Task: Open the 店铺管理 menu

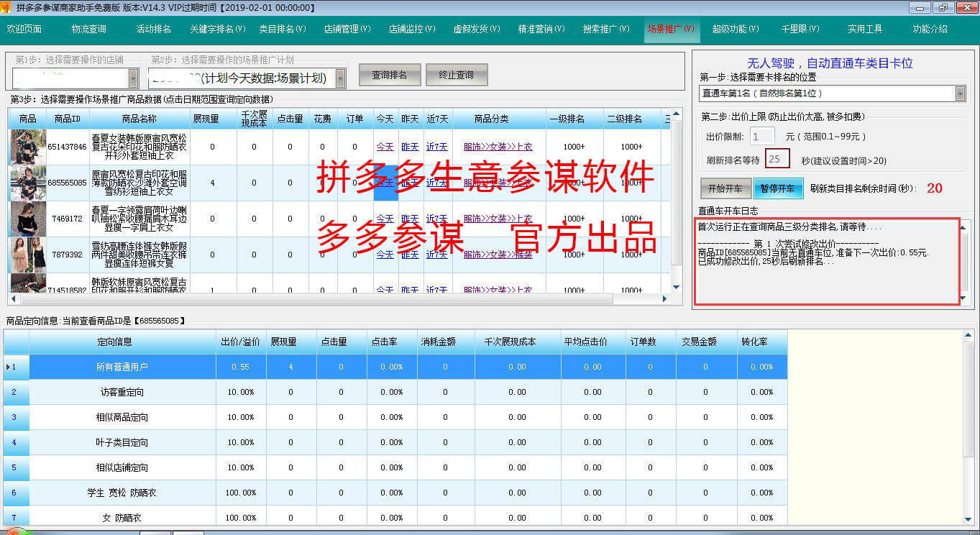Action: click(x=347, y=29)
